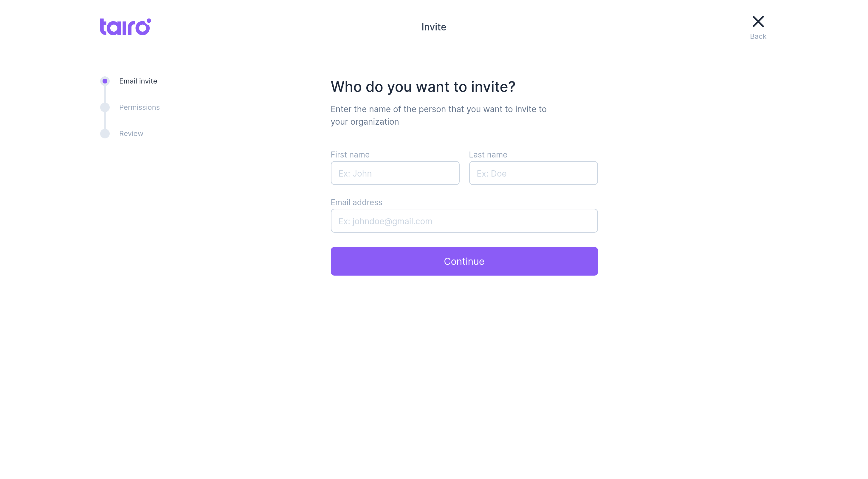The height and width of the screenshot is (479, 868).
Task: Click the description text about inviting to your organization
Action: point(438,115)
